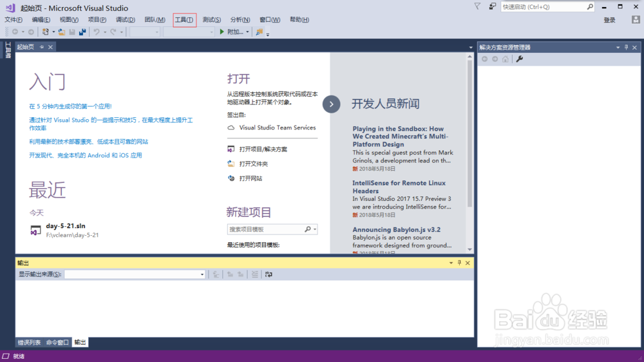Click Clear All icon in Output toolbar

click(x=254, y=274)
